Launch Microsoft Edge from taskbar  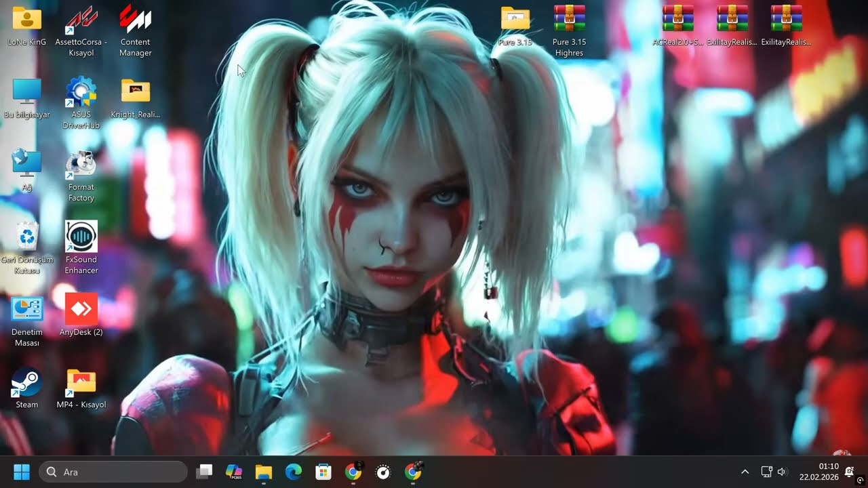[x=294, y=472]
